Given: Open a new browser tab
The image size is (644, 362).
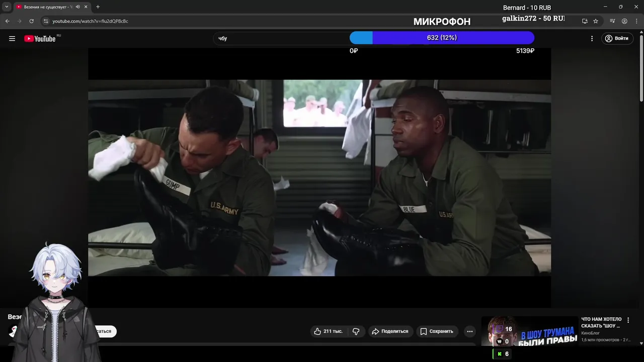Looking at the screenshot, I should [98, 7].
